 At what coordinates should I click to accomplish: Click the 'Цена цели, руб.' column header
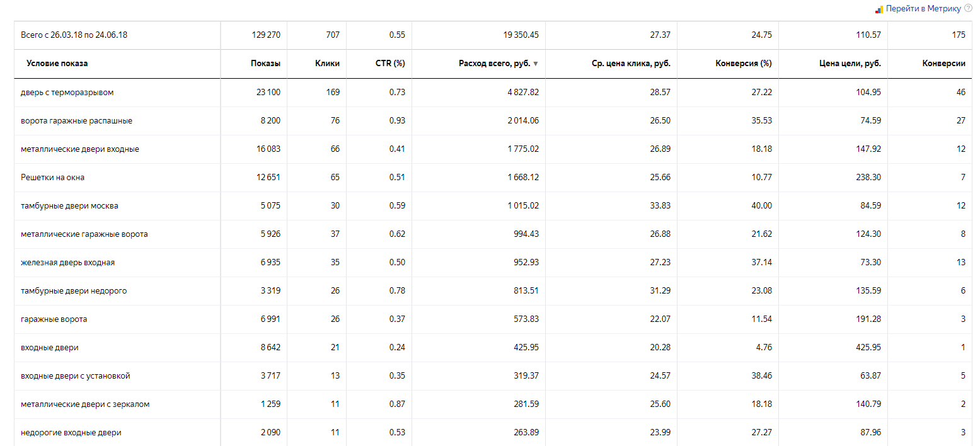click(850, 64)
